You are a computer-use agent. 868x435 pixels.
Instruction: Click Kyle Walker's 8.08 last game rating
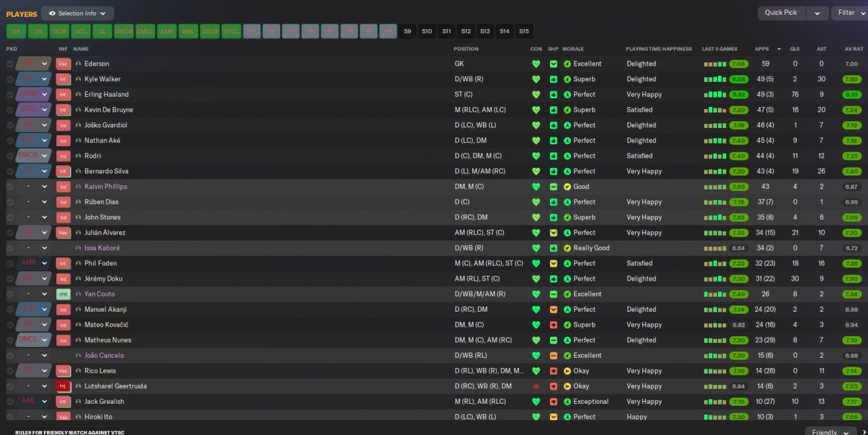(x=738, y=79)
